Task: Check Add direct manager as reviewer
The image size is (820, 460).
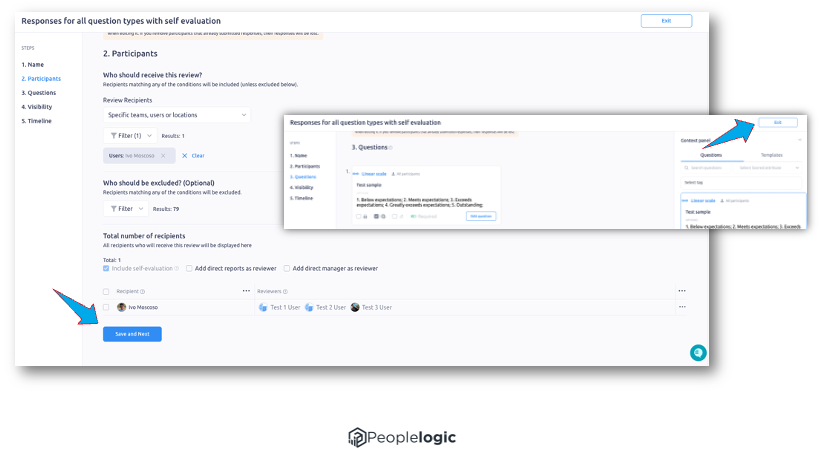Action: [287, 268]
